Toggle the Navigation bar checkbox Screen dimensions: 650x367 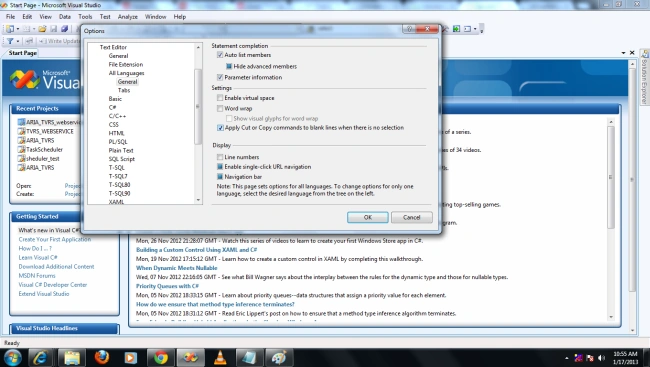pyautogui.click(x=220, y=177)
